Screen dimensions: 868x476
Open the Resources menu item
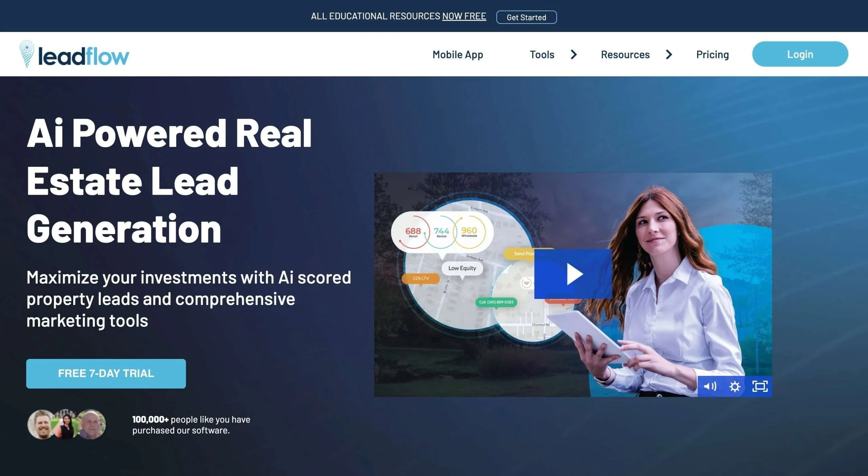point(625,54)
